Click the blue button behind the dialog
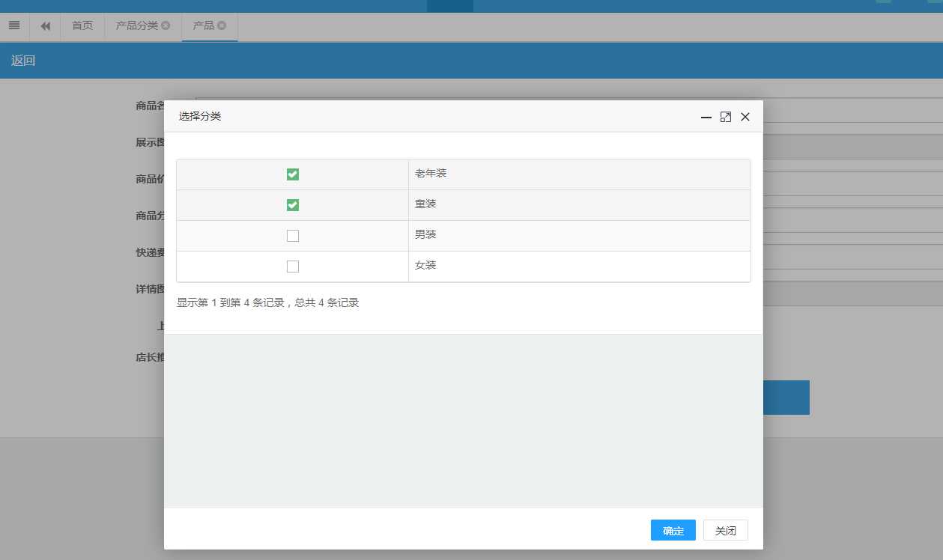This screenshot has height=560, width=943. click(786, 398)
